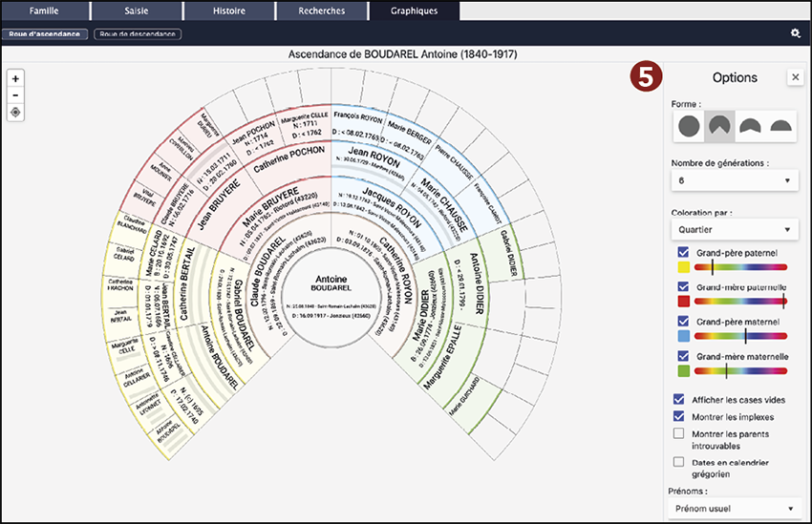
Task: Adjust the Grand-mère maternelle hue slider
Action: click(740, 370)
